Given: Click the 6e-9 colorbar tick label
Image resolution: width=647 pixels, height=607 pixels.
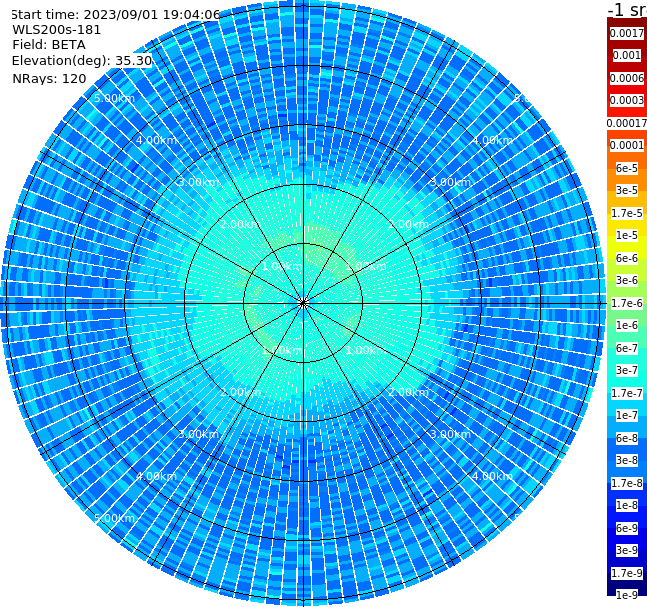Looking at the screenshot, I should [627, 528].
